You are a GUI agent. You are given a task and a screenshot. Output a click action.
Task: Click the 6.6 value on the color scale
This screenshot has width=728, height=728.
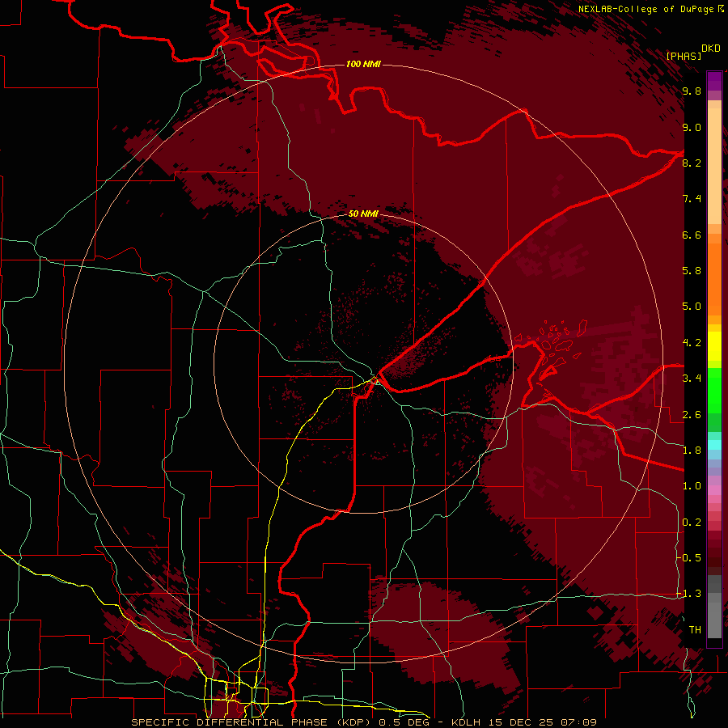click(692, 235)
